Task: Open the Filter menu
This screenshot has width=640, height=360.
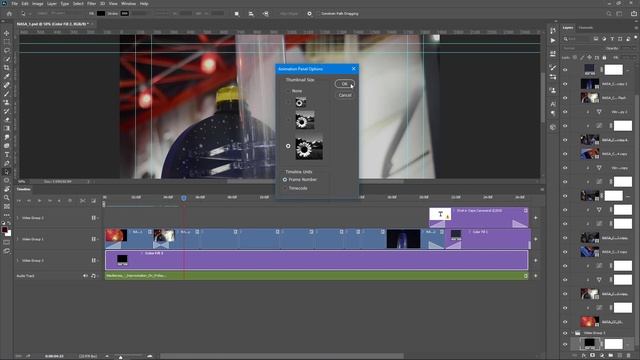Action: [x=91, y=4]
